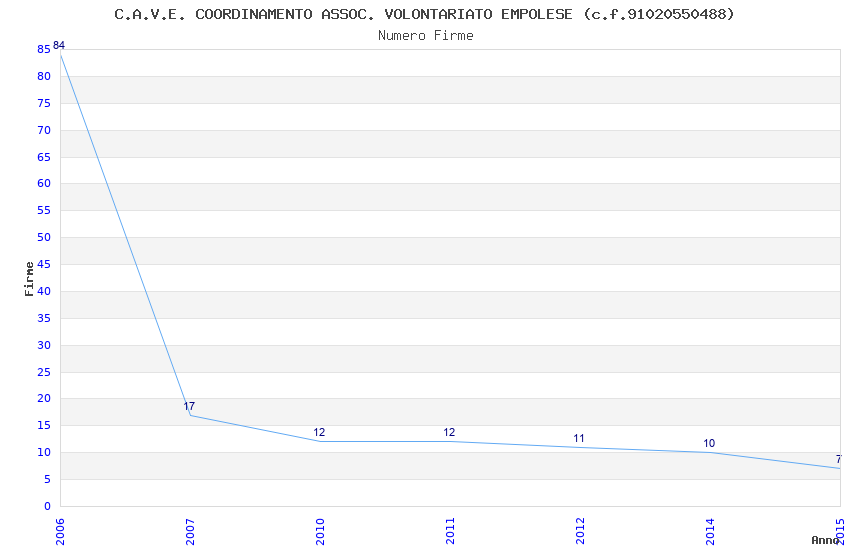Click the data label '12' above 2011
Screen dimensions: 850x550
(449, 432)
